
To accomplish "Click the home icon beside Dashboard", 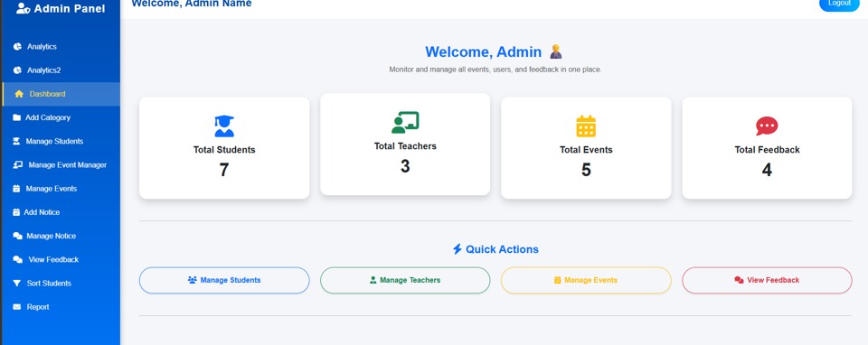I will pyautogui.click(x=19, y=94).
